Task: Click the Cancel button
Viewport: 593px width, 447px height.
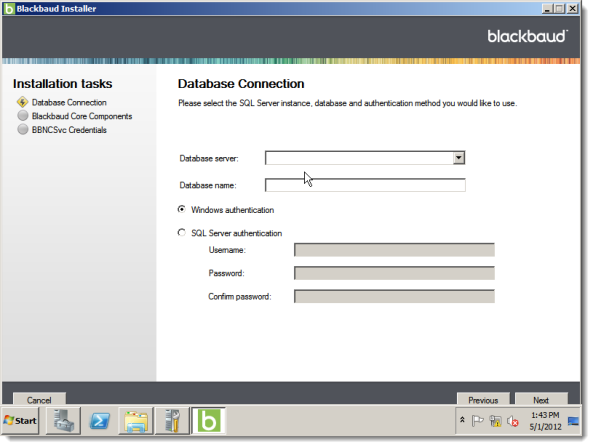Action: coord(39,399)
